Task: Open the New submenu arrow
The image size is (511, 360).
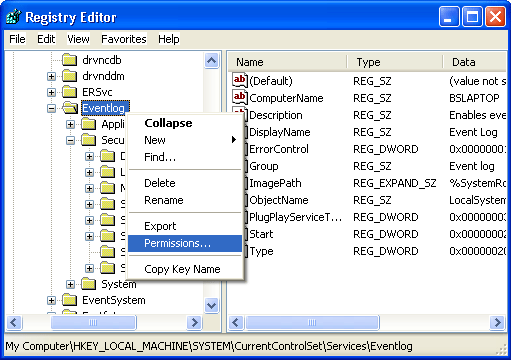Action: tap(234, 140)
